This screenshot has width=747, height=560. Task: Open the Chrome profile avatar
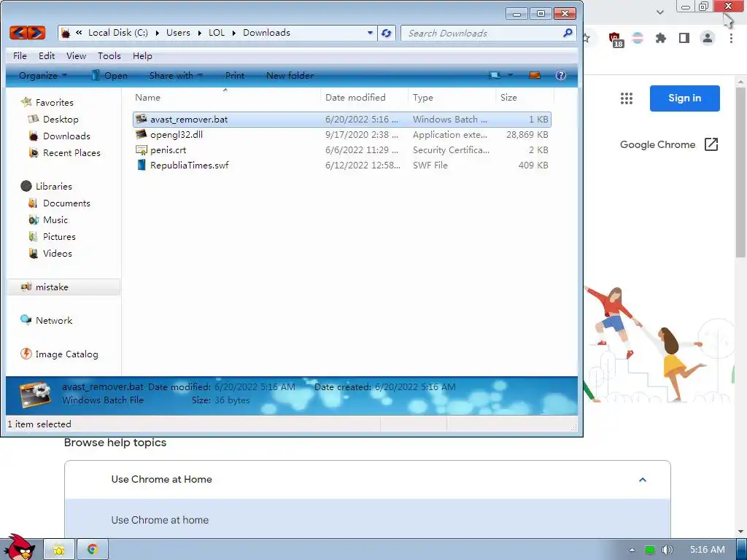coord(708,38)
